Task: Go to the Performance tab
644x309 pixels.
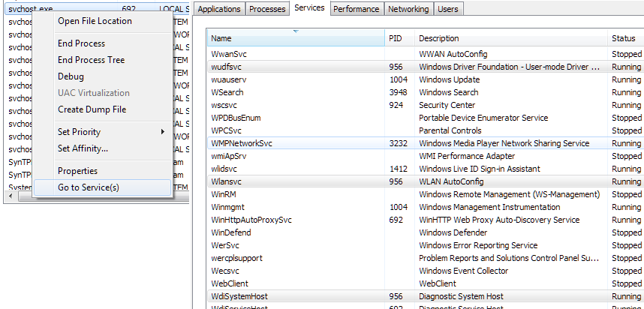Action: coord(356,9)
